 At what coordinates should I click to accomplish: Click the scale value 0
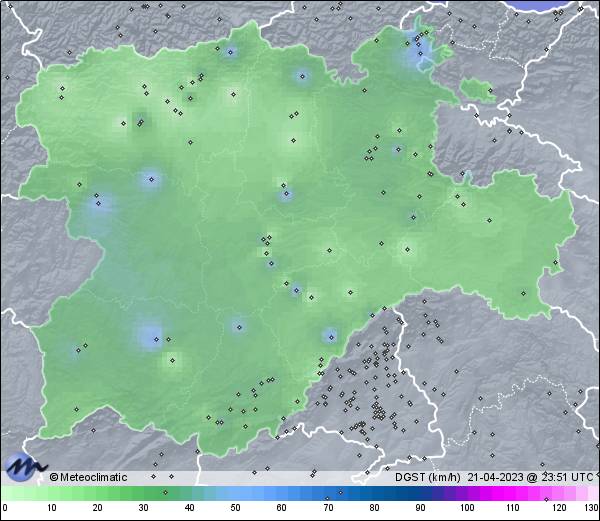(5, 508)
